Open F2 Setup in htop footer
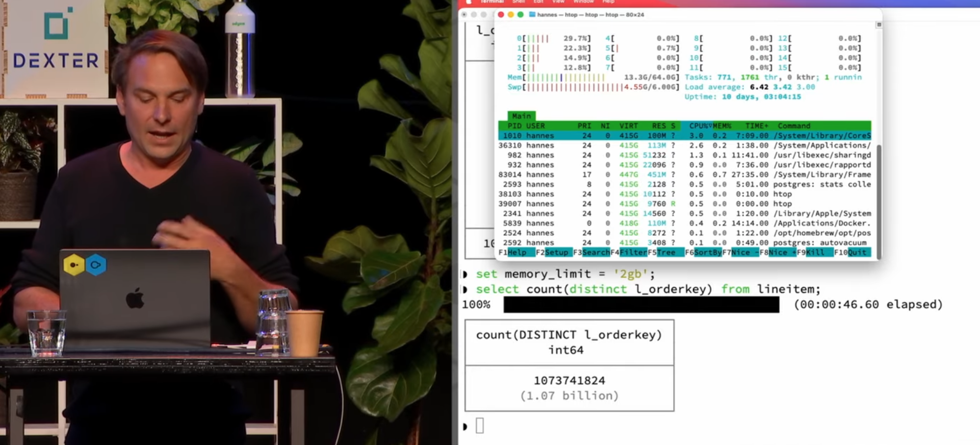Viewport: 980px width, 445px height. coord(556,252)
